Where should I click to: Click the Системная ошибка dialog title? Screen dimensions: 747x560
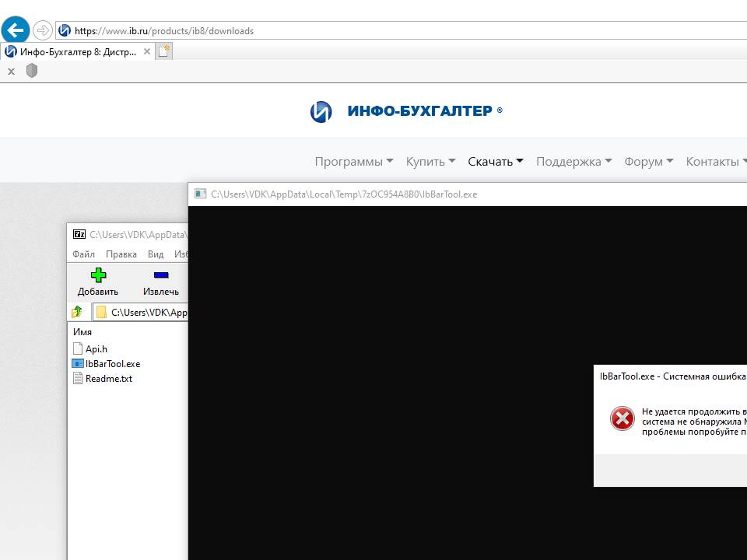click(672, 376)
